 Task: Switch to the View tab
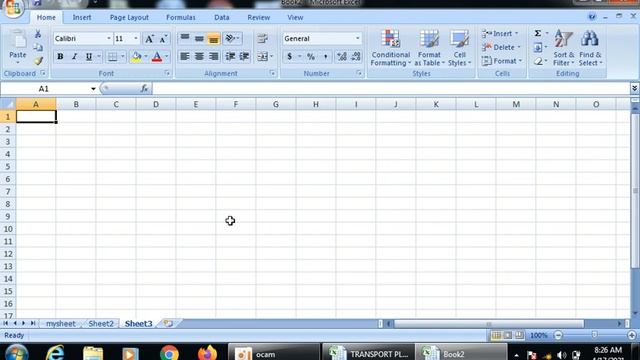click(295, 18)
